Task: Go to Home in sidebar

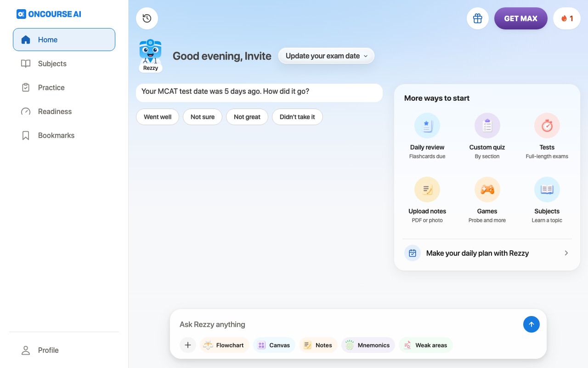Action: click(x=64, y=40)
